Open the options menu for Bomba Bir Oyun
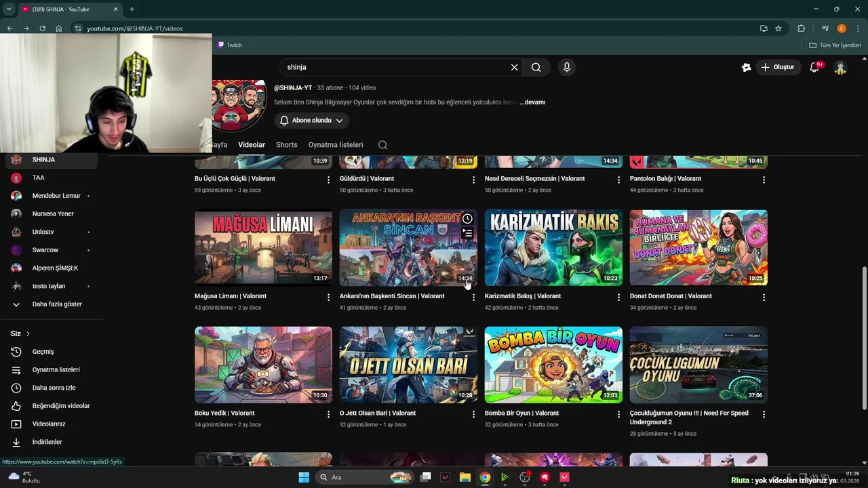The width and height of the screenshot is (868, 488). point(618,413)
